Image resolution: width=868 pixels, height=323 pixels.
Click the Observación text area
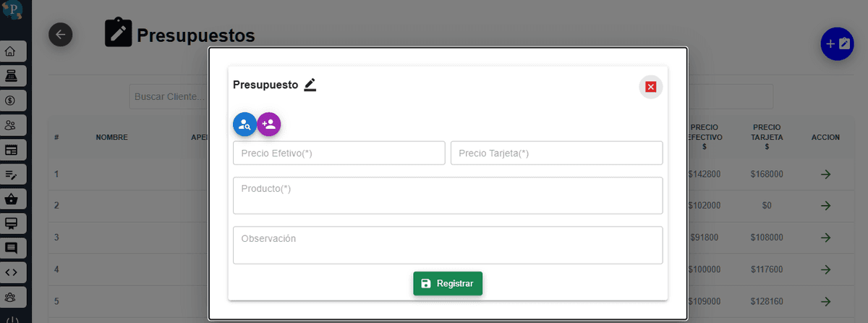point(448,246)
